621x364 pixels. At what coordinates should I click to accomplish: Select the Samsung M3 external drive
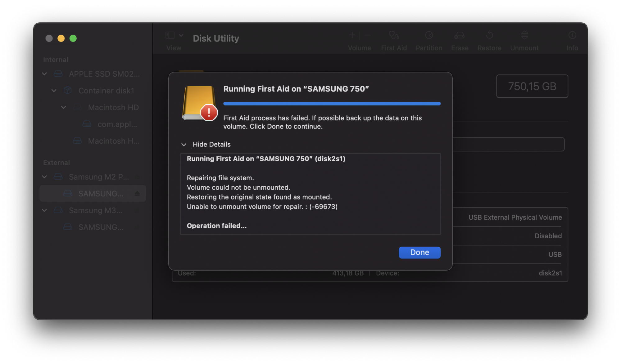click(95, 210)
